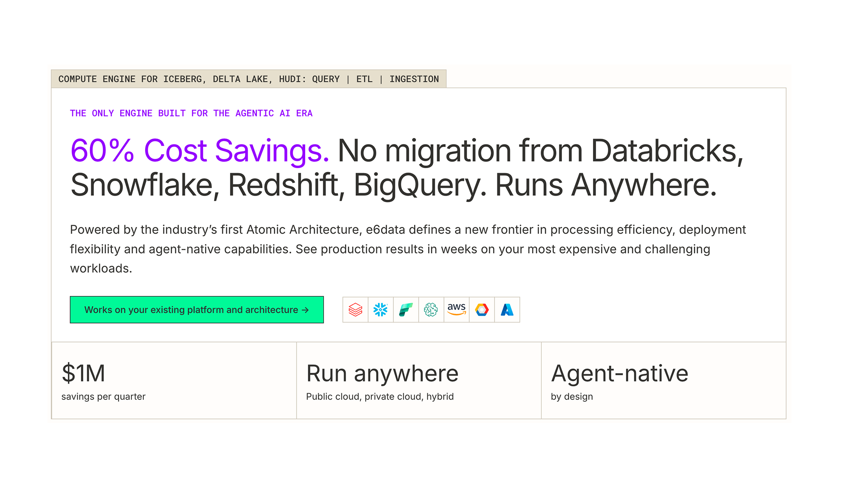Click the 'Agent-native' stat heading
The width and height of the screenshot is (868, 488).
coord(619,373)
